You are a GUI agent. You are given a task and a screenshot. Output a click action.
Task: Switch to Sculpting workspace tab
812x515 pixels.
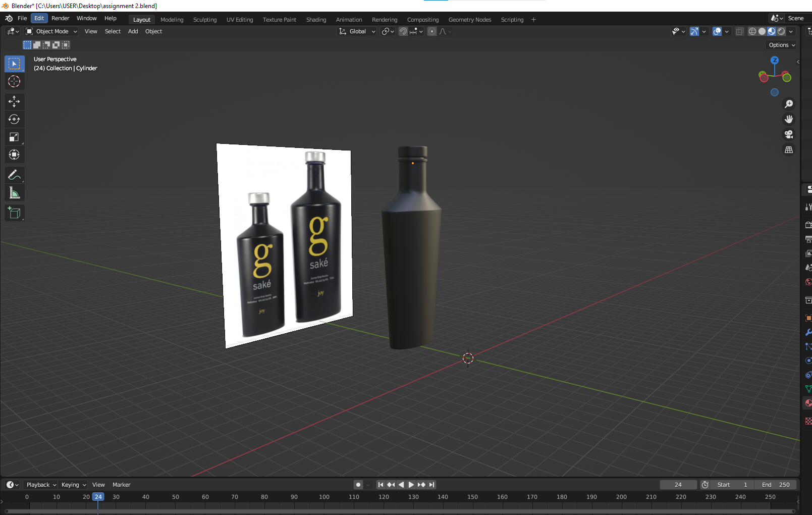[205, 20]
